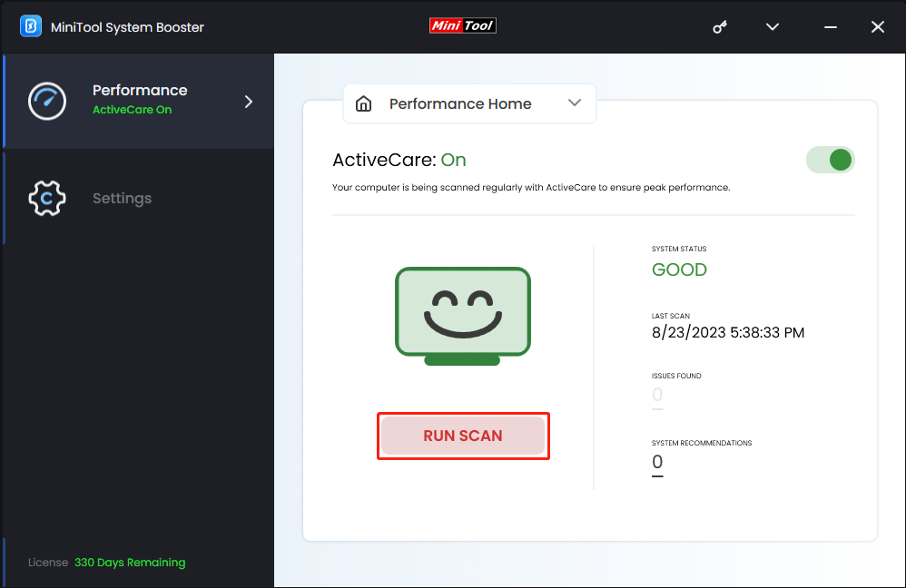
Task: Click the home icon in Performance Home
Action: coord(363,104)
